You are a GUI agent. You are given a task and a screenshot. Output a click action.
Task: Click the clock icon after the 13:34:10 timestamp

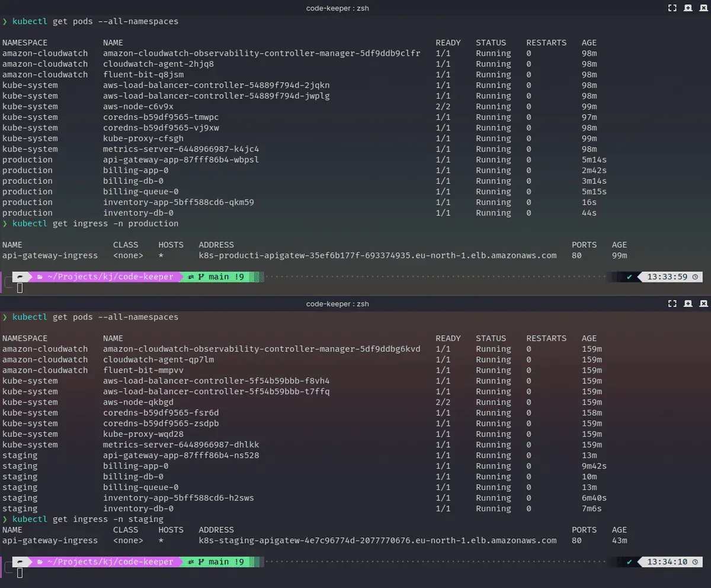[694, 562]
